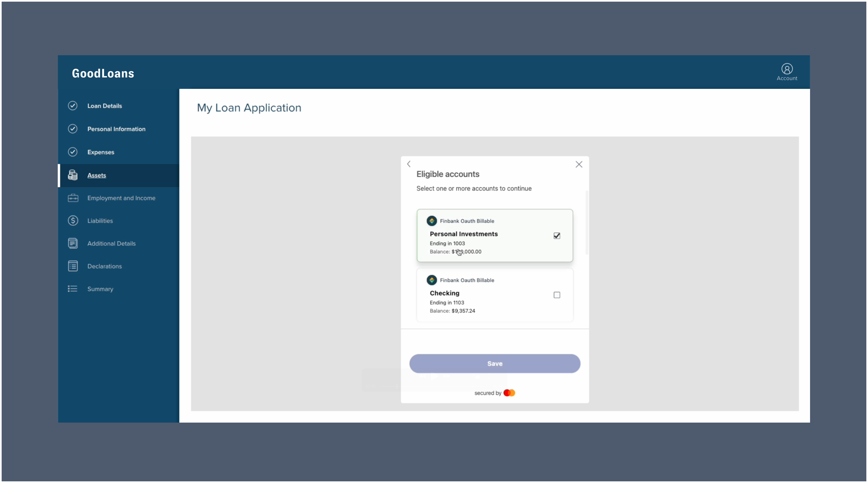Open the Expenses section

pos(101,152)
